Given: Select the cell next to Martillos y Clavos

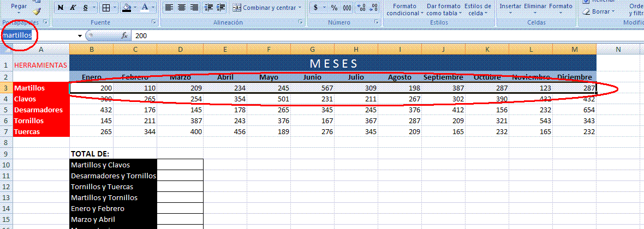Looking at the screenshot, I should 180,165.
